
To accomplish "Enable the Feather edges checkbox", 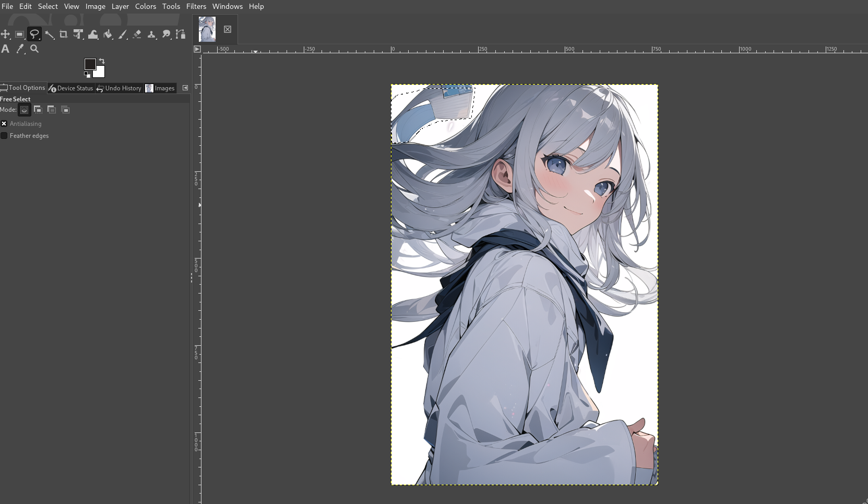I will point(4,136).
